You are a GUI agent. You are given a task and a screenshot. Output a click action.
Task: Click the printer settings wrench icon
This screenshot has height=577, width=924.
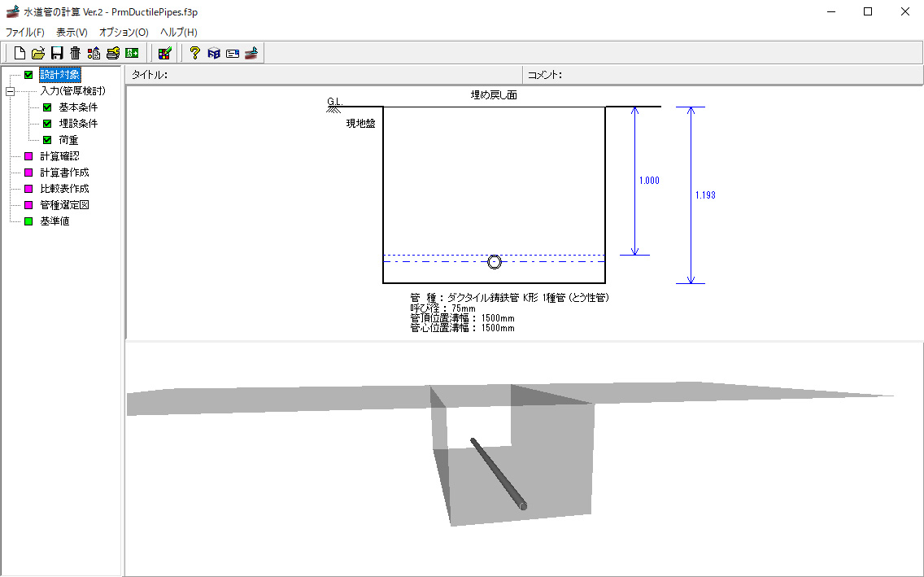(112, 53)
